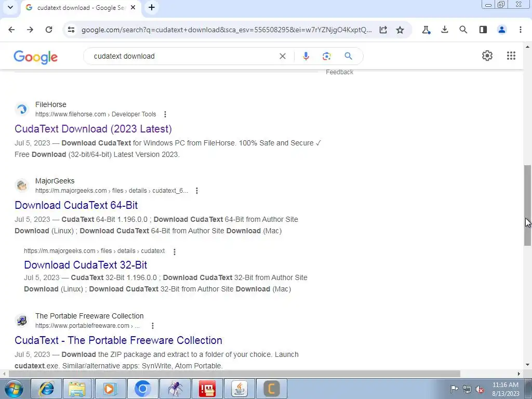Toggle the Chrome side panel
The height and width of the screenshot is (399, 532).
[483, 30]
